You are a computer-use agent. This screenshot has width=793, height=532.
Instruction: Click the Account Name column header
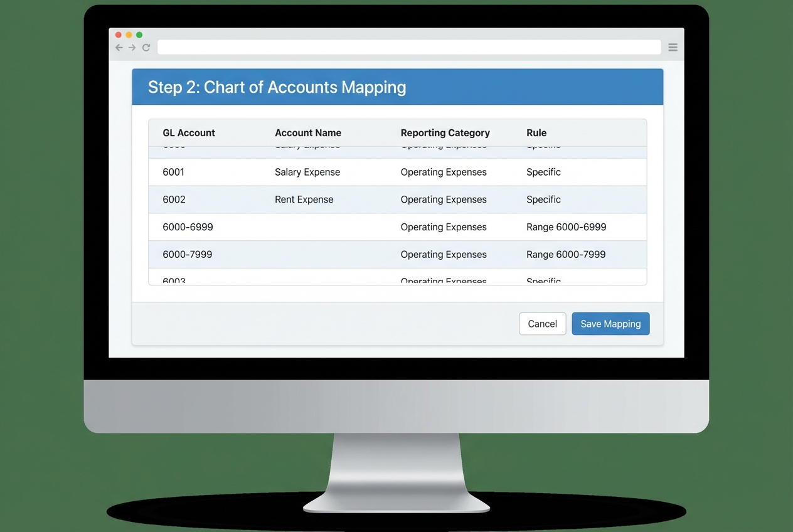(308, 132)
